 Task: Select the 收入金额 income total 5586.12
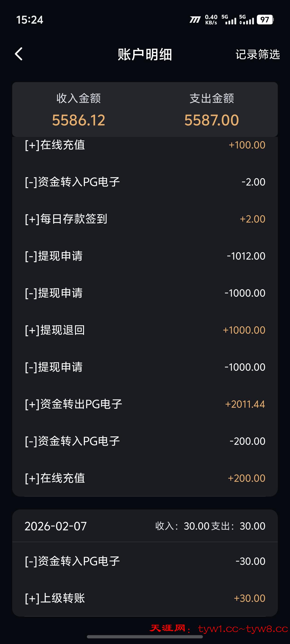tap(78, 120)
